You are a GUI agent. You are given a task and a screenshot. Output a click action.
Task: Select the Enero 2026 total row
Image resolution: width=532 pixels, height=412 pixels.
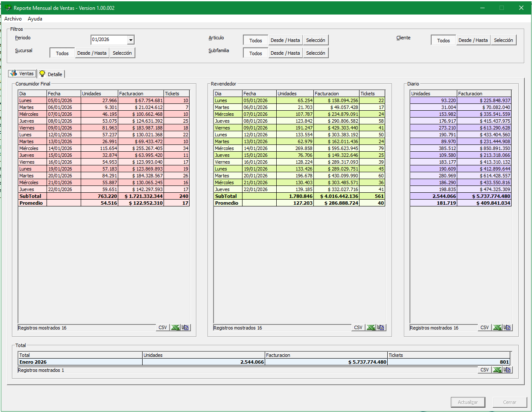80,362
